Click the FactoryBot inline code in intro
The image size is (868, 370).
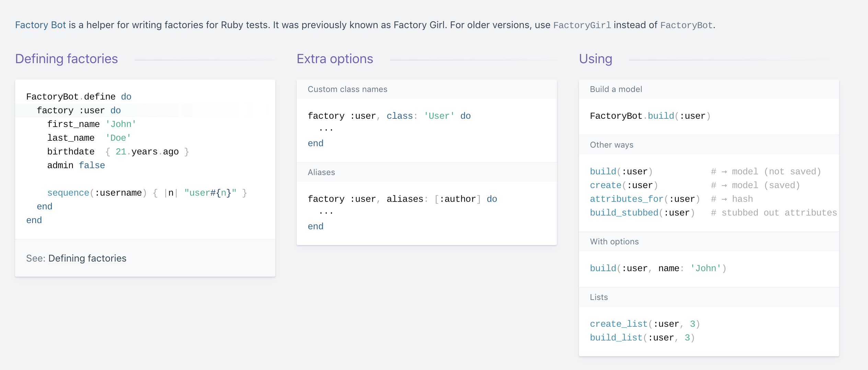(x=686, y=25)
